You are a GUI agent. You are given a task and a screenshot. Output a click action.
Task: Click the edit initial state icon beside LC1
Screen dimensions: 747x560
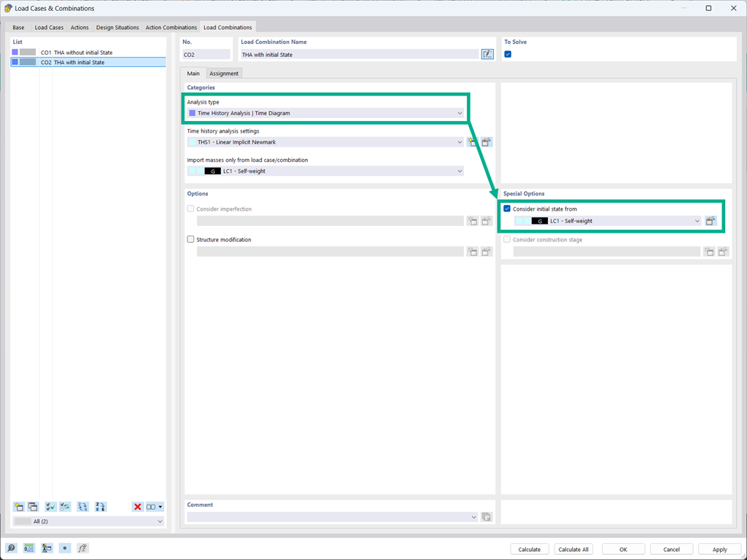pyautogui.click(x=710, y=220)
